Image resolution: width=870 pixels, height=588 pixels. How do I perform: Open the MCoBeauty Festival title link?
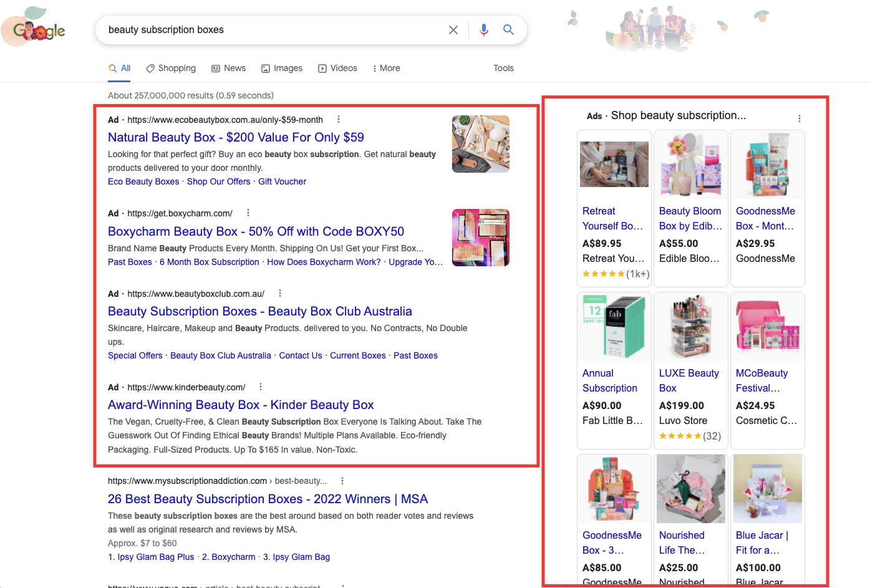point(761,380)
